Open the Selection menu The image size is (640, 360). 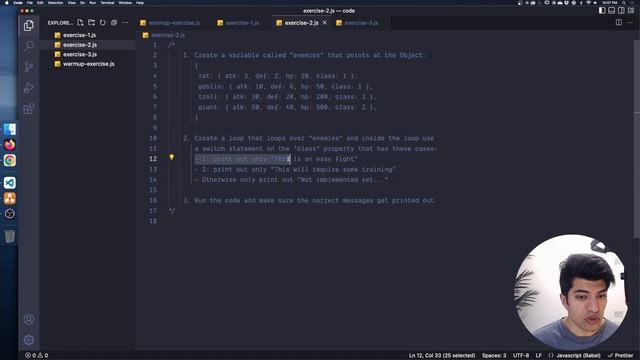point(55,2)
